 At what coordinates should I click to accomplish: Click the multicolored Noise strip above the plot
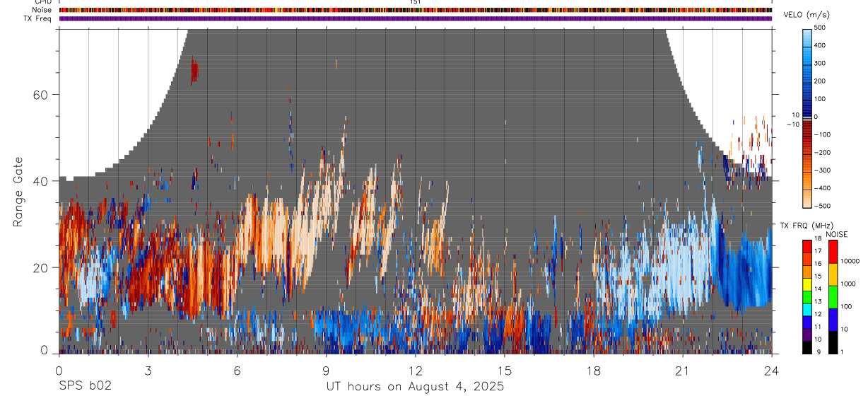coord(415,10)
